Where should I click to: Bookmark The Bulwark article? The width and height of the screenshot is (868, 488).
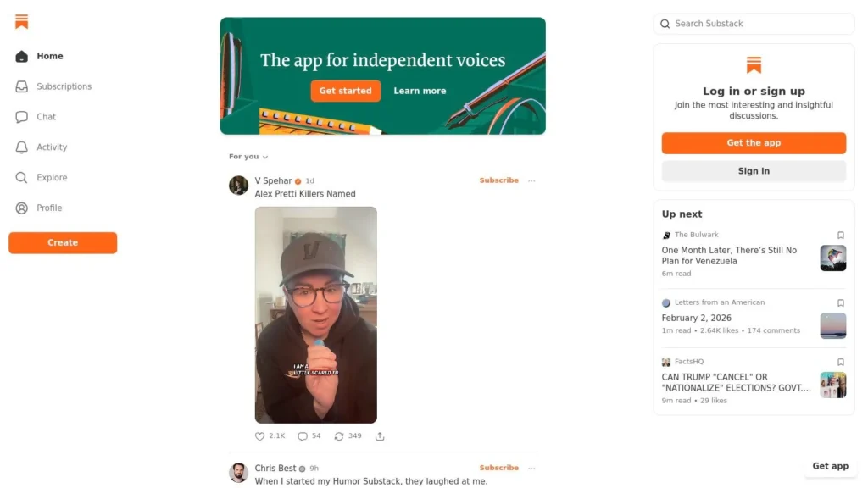[x=841, y=236]
